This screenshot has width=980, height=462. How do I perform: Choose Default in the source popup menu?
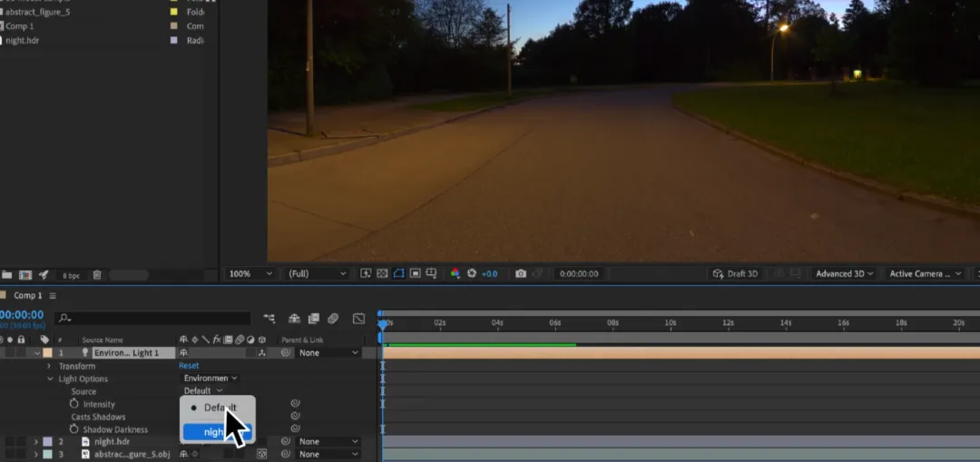[218, 408]
